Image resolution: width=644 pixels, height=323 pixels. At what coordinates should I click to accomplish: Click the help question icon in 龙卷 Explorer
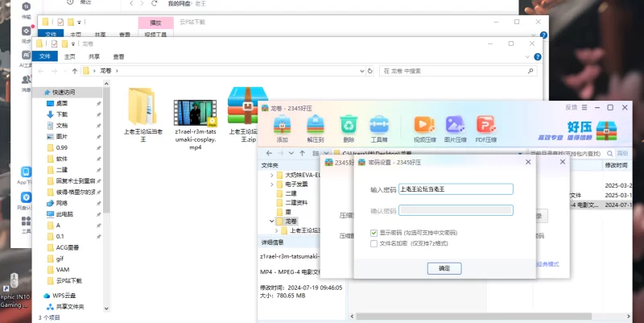pos(537,56)
